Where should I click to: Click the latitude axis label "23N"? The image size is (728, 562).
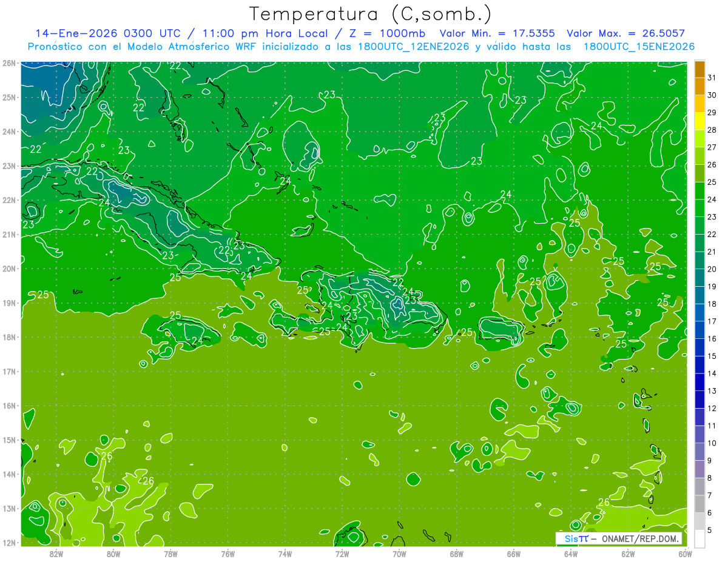pos(8,166)
